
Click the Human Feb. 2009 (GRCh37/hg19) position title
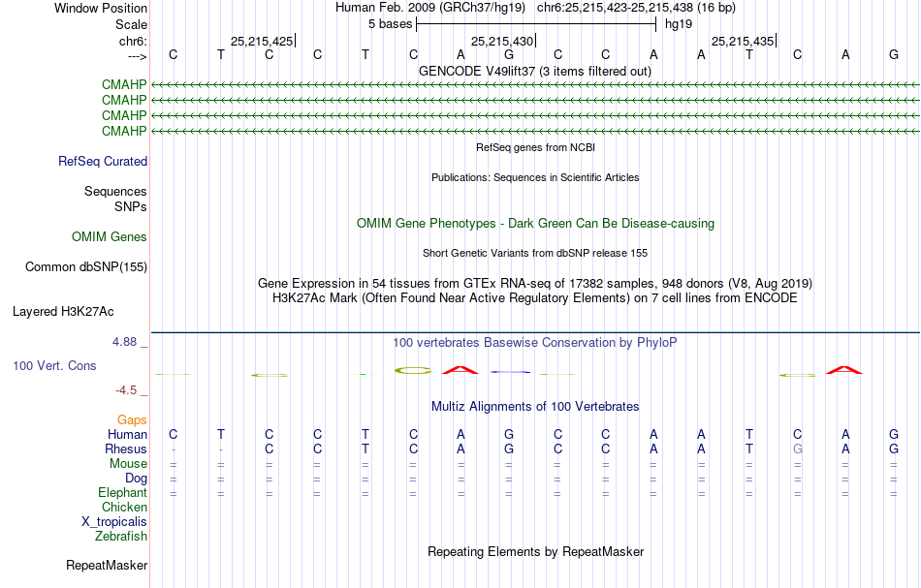point(430,8)
